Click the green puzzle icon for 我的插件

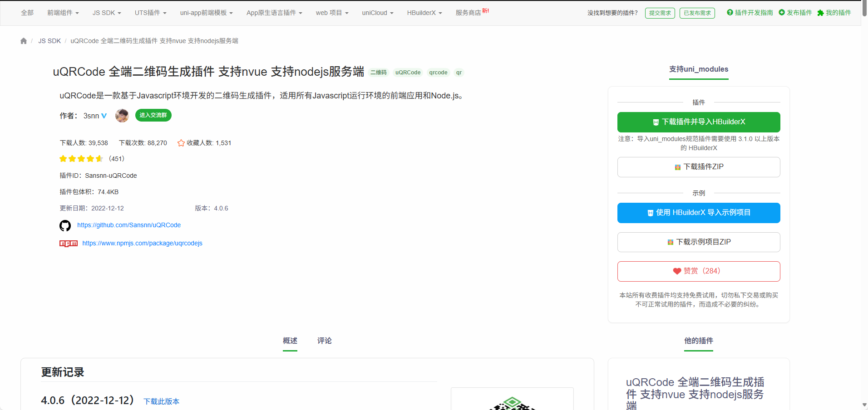point(819,13)
